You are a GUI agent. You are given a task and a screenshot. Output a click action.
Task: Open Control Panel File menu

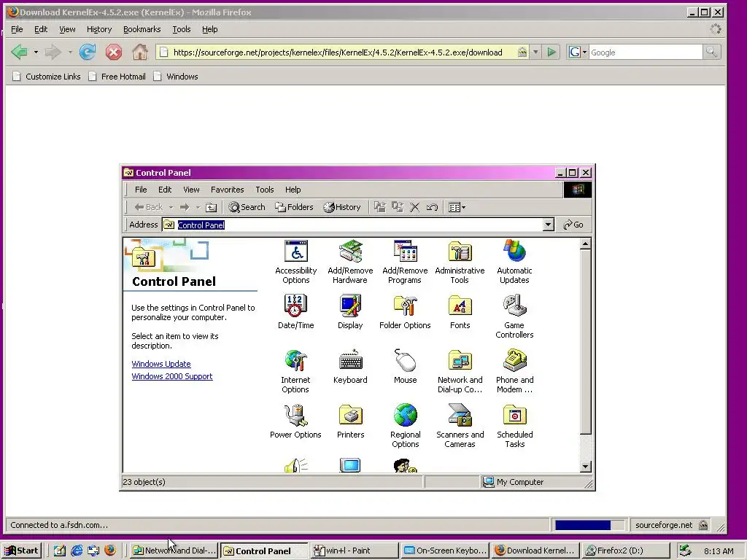pos(141,190)
